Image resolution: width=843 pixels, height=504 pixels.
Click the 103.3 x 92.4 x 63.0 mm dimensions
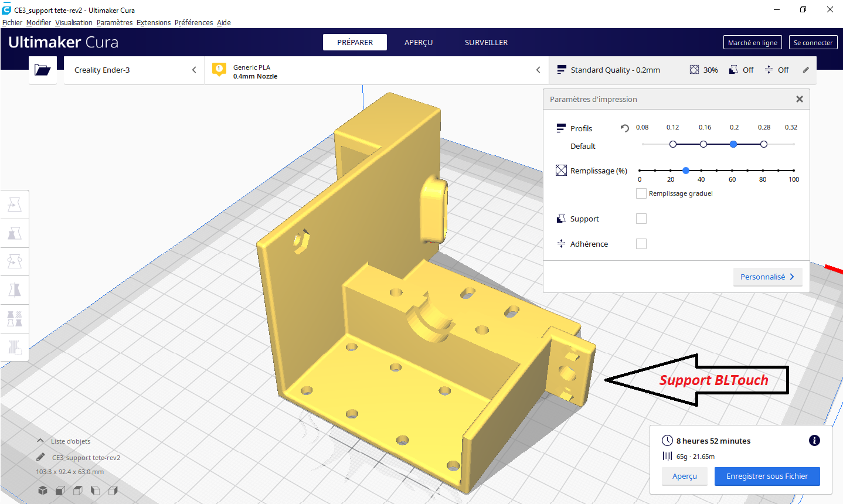70,472
